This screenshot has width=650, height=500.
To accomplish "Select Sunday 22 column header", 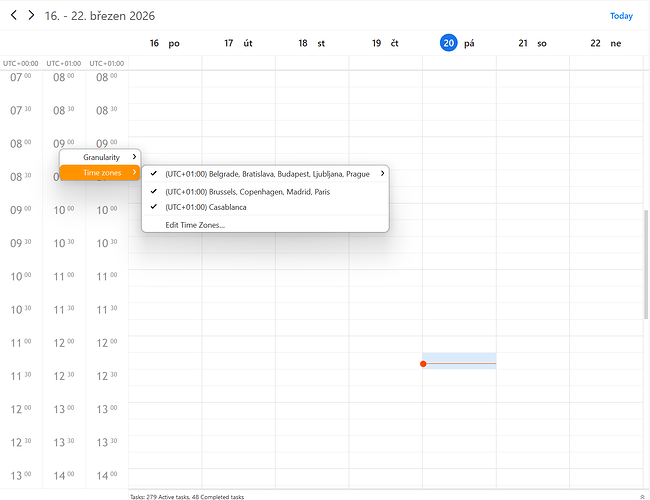I will [605, 43].
